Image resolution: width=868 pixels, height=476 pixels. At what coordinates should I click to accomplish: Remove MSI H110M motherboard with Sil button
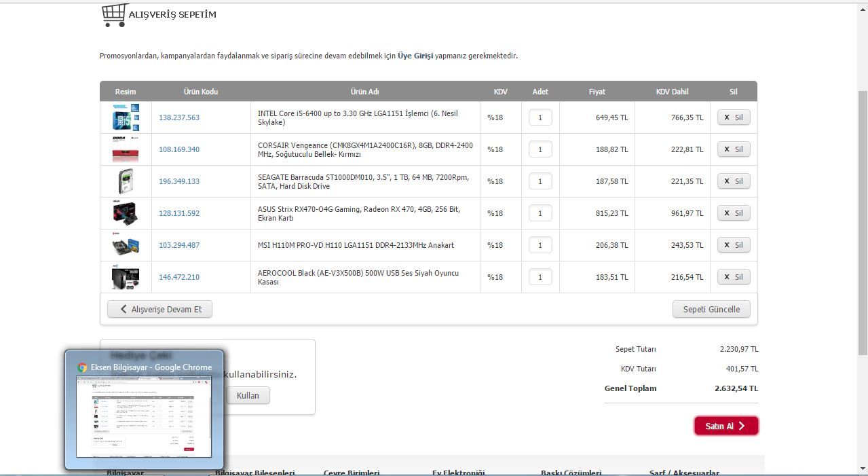734,245
